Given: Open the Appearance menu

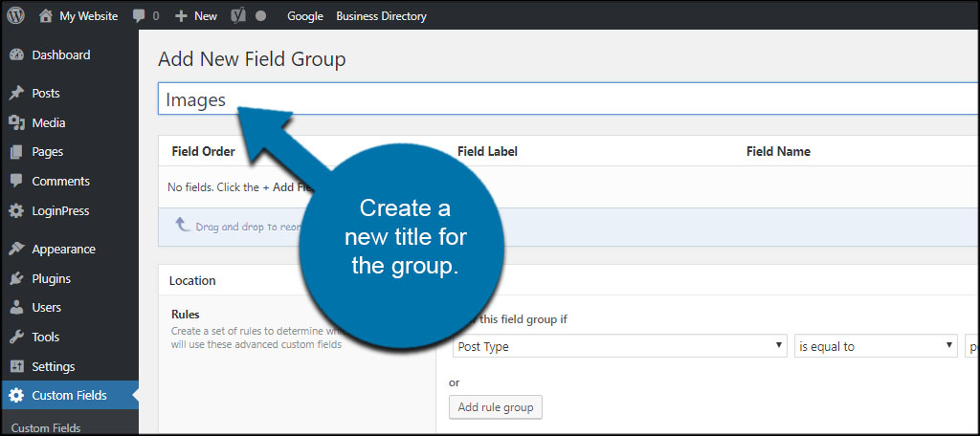Looking at the screenshot, I should 63,250.
